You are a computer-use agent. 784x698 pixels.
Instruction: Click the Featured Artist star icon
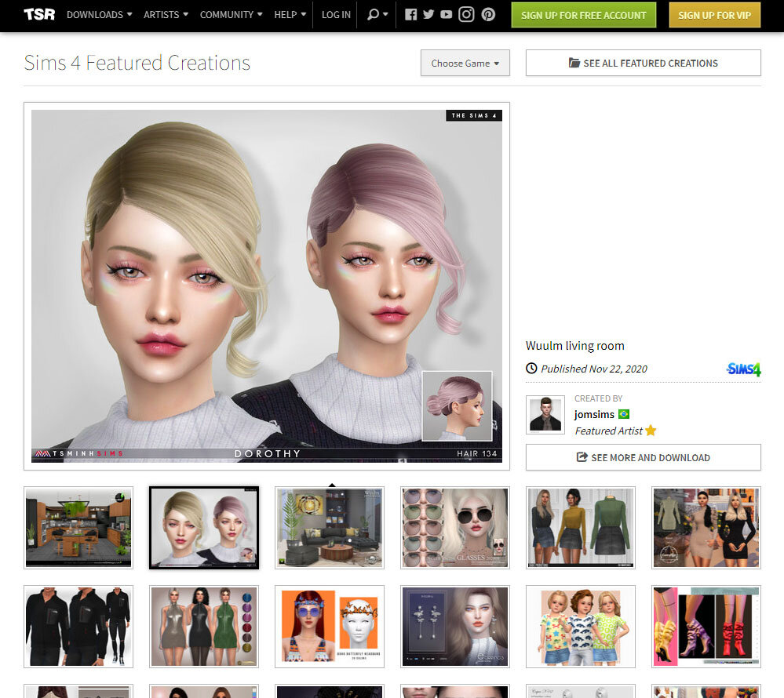click(651, 431)
